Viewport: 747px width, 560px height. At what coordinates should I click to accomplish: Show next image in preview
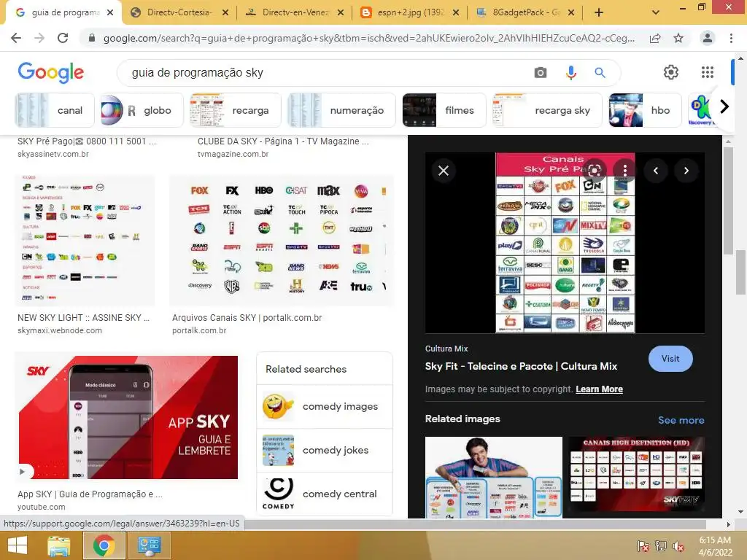[x=686, y=171]
